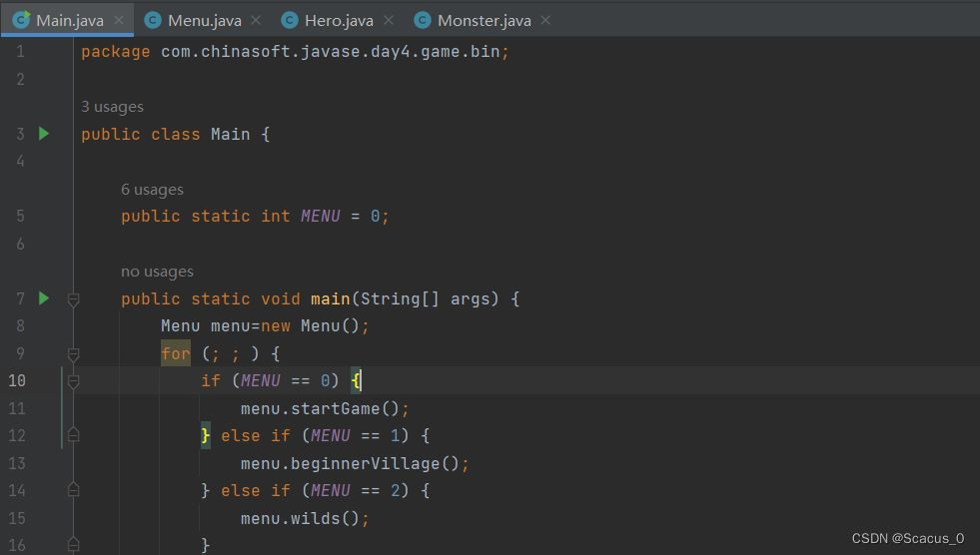Image resolution: width=980 pixels, height=555 pixels.
Task: Click the Menu() constructor call on line 8
Action: 330,325
